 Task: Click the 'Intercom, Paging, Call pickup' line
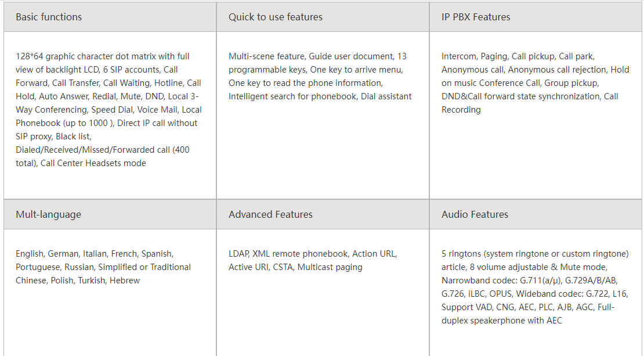click(x=498, y=56)
